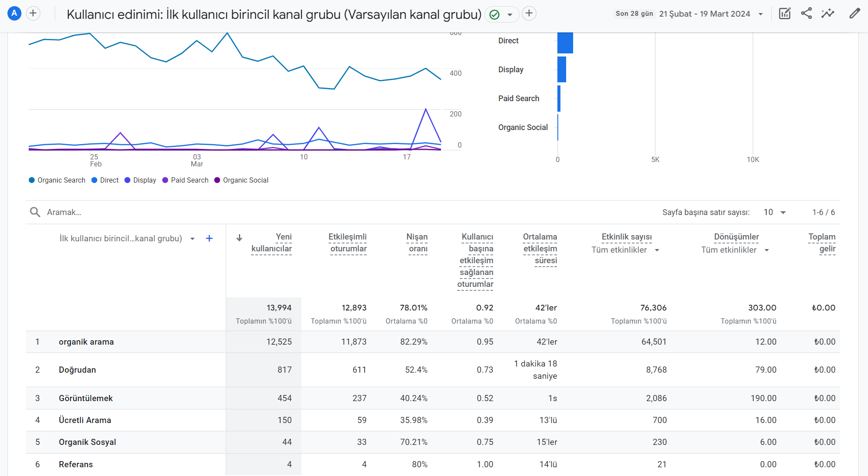The height and width of the screenshot is (476, 868).
Task: Click the total conversions value 303.00
Action: point(762,308)
